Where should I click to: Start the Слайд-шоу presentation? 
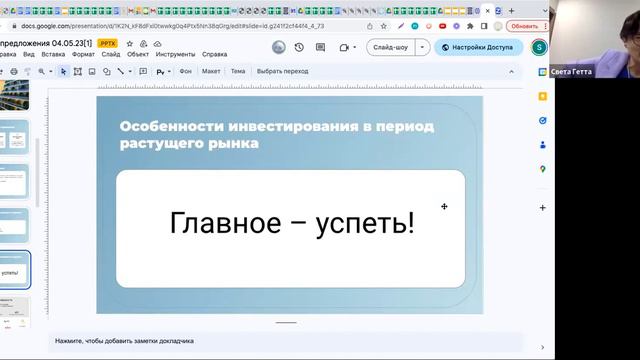click(391, 47)
